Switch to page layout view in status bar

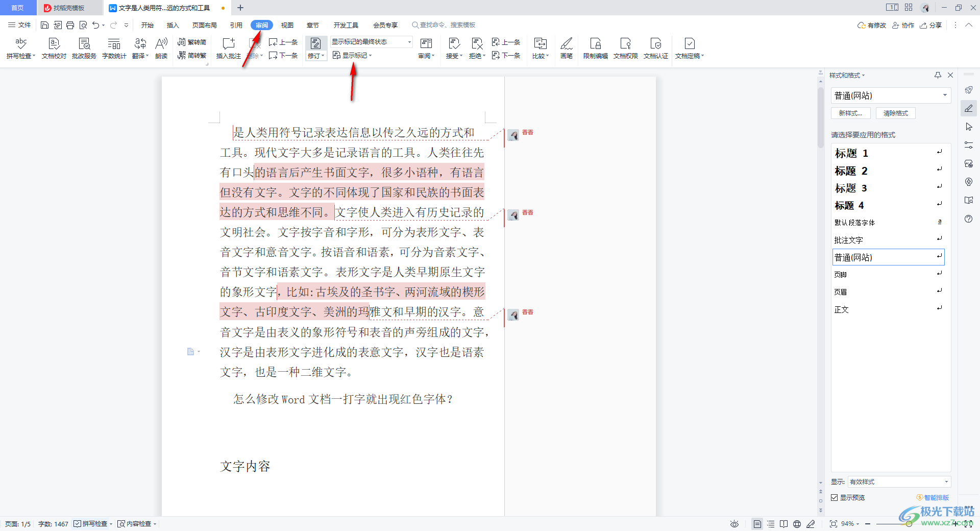click(x=757, y=524)
